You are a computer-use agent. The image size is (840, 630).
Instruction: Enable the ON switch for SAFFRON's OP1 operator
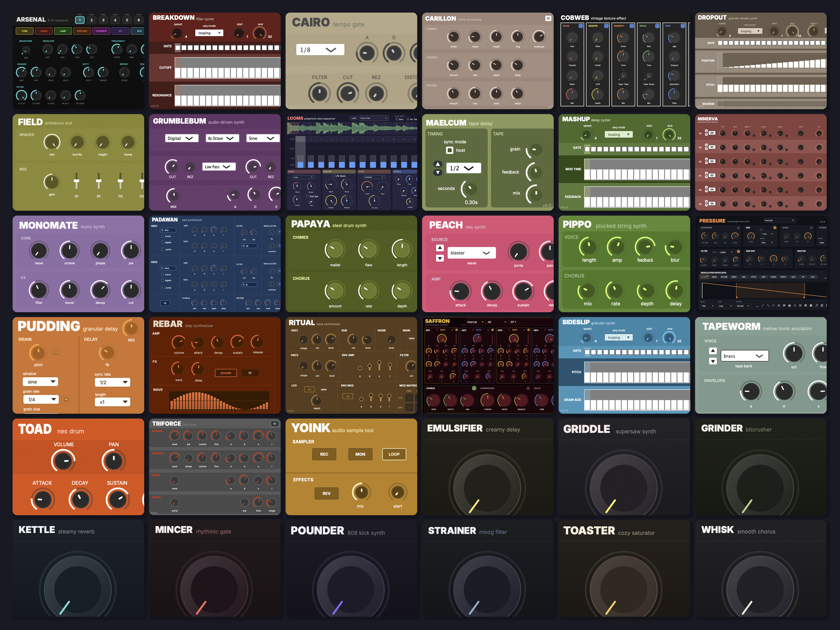[x=456, y=330]
